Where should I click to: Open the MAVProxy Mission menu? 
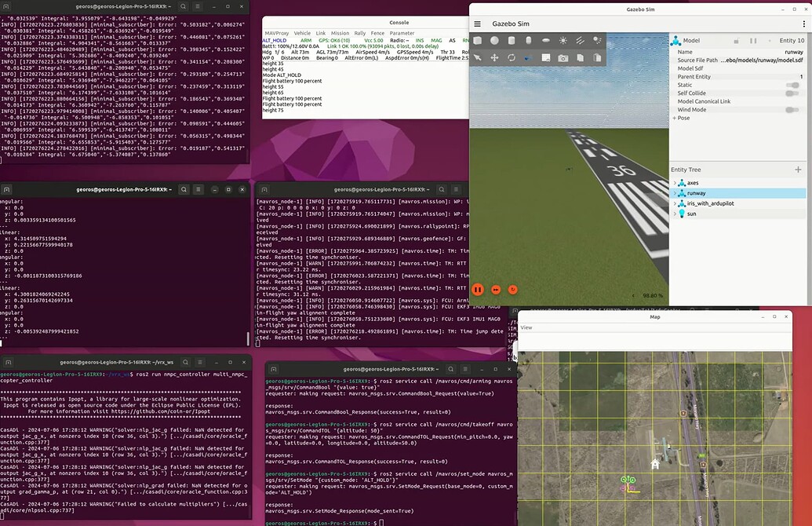[x=340, y=33]
